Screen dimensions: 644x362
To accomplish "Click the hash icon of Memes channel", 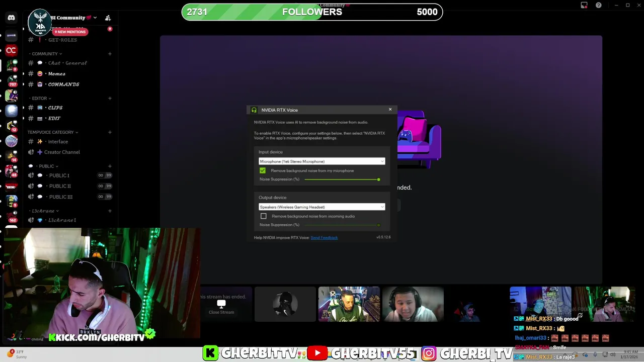I will pos(31,73).
